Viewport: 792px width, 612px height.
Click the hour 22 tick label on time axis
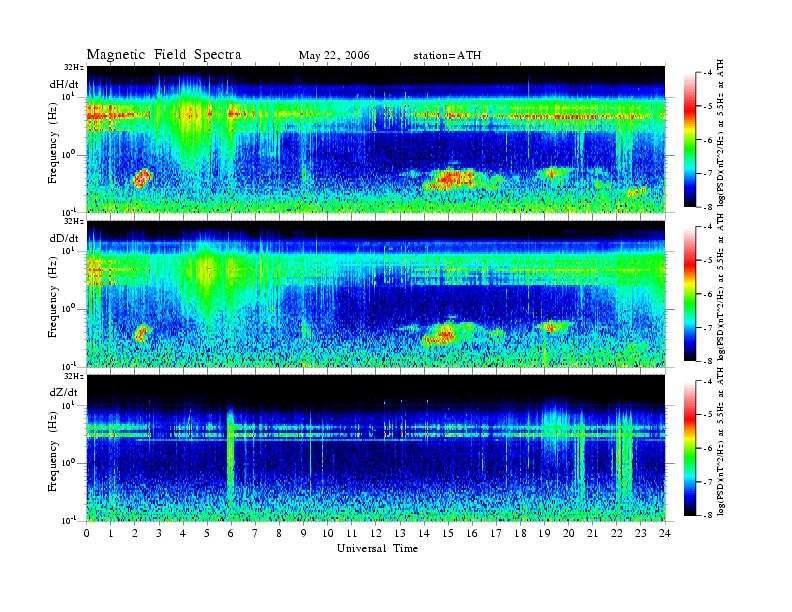tap(617, 533)
